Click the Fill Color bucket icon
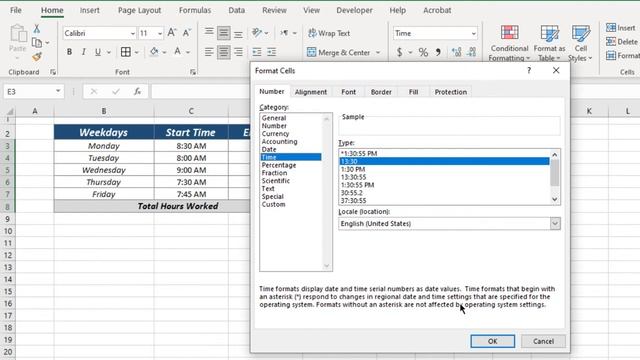Screen dimensions: 640x360 click(154, 52)
